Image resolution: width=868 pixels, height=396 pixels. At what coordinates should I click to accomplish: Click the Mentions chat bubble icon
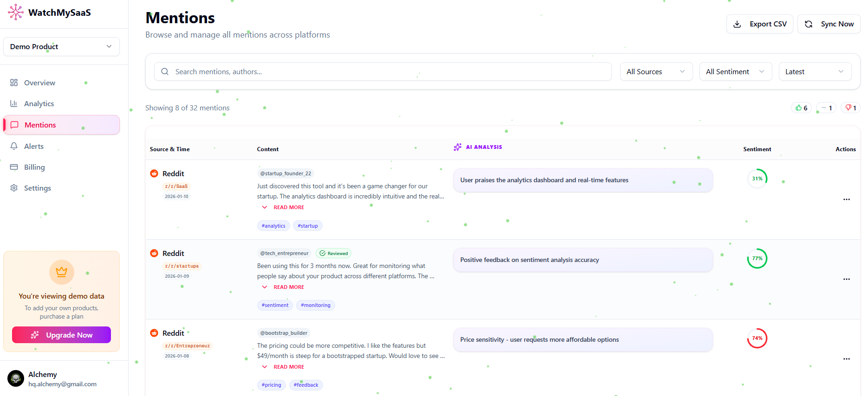pos(14,125)
